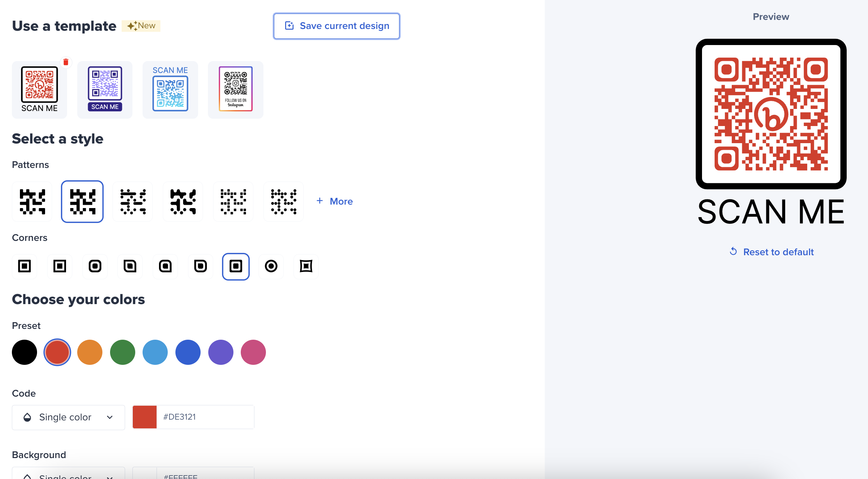Image resolution: width=868 pixels, height=479 pixels.
Task: Edit the #DE3121 hex code field
Action: [205, 417]
